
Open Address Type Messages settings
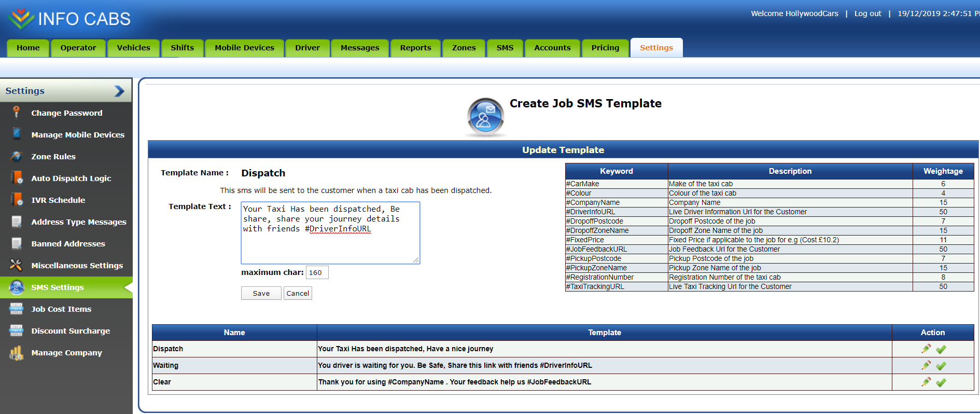(79, 222)
